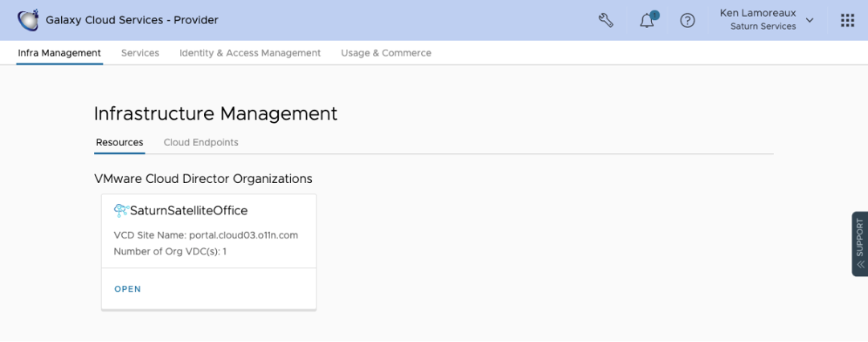Click OPEN on the SaturnSatelliteOffice card
This screenshot has width=868, height=342.
click(128, 289)
